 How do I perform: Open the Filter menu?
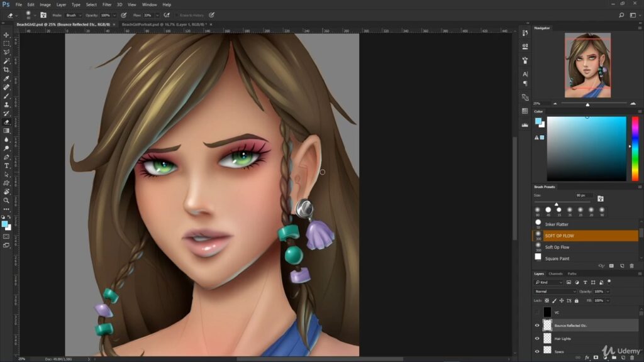click(x=107, y=4)
